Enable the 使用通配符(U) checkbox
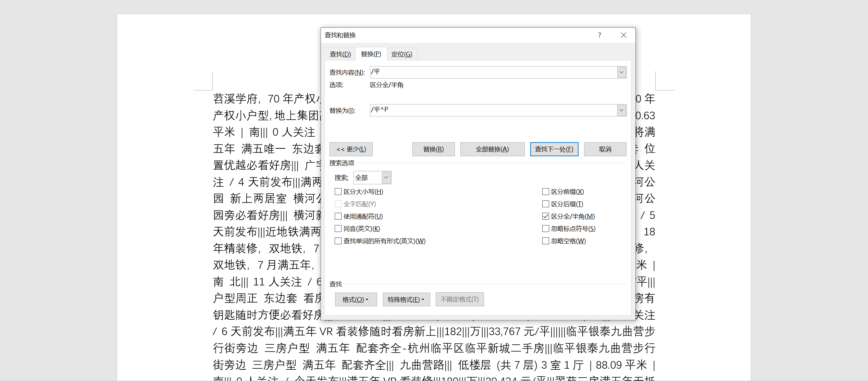This screenshot has height=381, width=868. 338,216
